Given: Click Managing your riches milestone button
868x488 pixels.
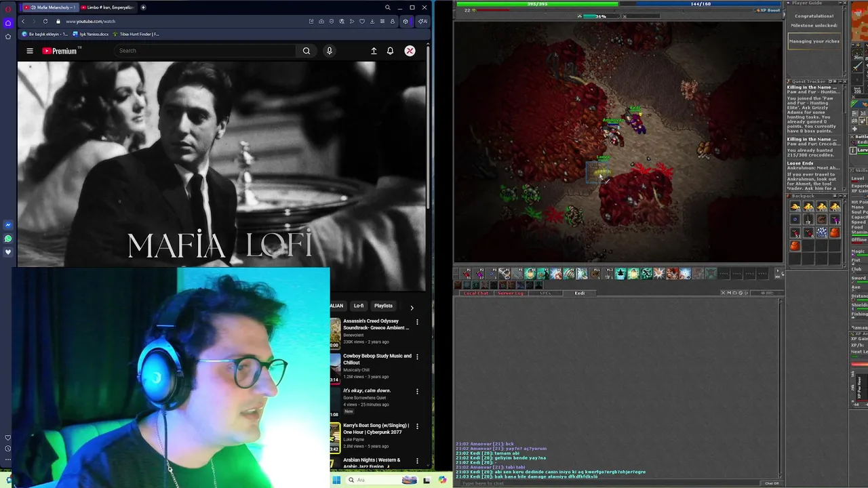Looking at the screenshot, I should 814,41.
